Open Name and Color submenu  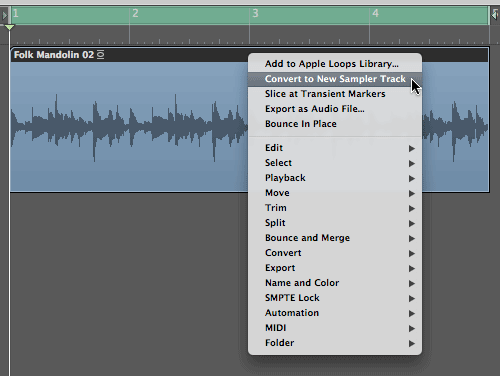click(x=335, y=283)
